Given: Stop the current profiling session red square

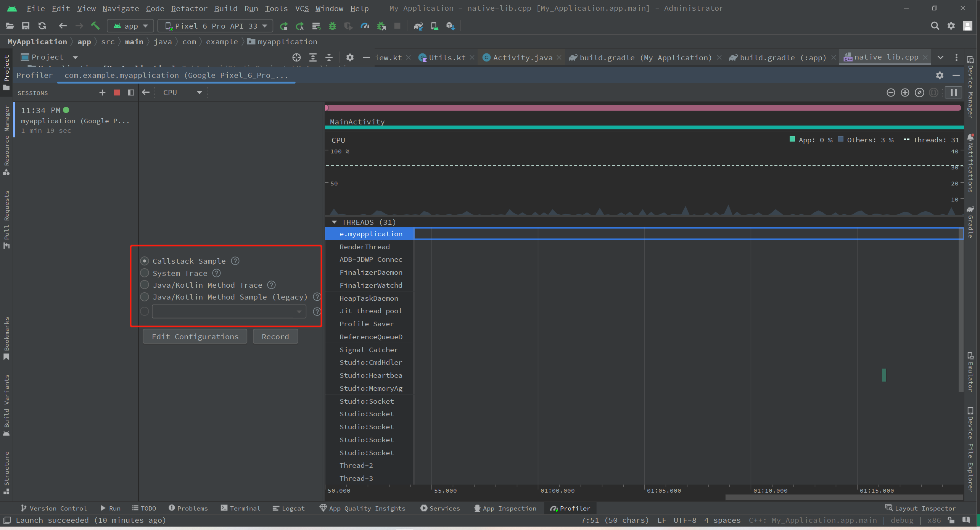Looking at the screenshot, I should tap(117, 92).
